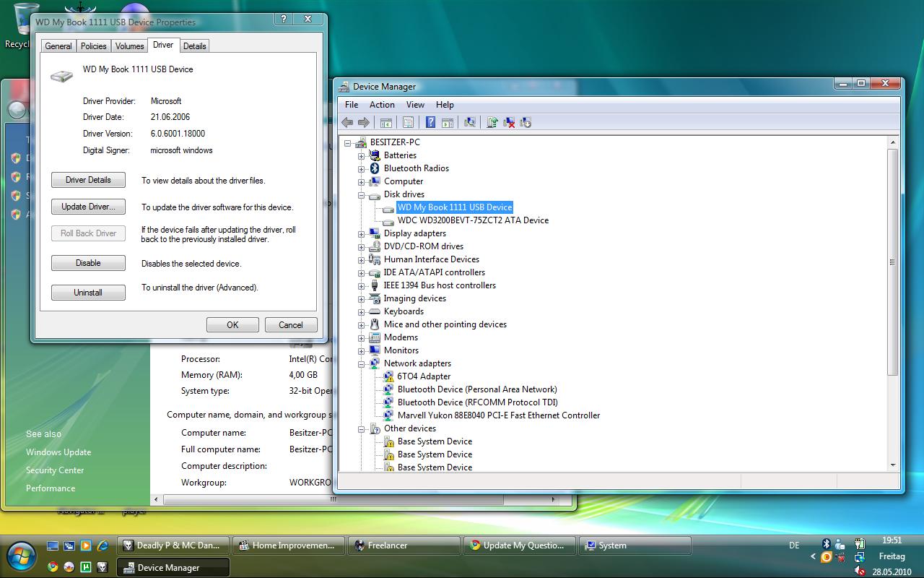Click the 6TO4 Adapter warning icon
924x578 pixels.
coord(388,376)
